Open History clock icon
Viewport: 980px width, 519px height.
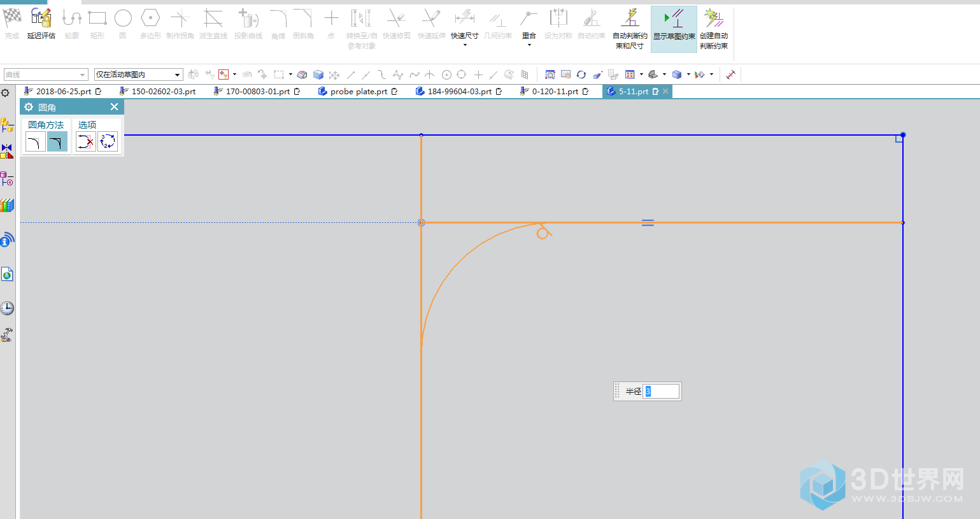7,308
